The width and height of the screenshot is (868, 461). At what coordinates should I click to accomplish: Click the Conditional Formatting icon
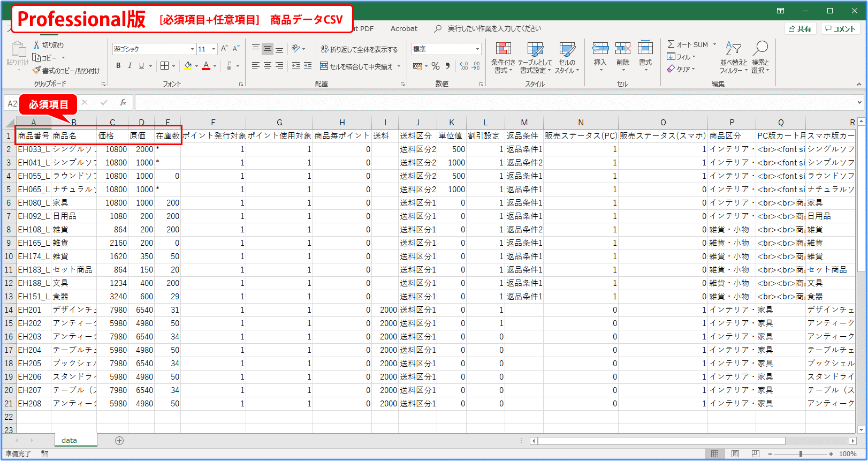[x=503, y=50]
